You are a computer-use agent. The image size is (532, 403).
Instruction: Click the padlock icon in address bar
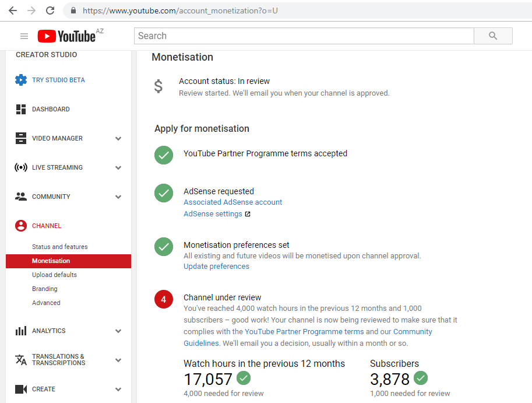click(73, 10)
